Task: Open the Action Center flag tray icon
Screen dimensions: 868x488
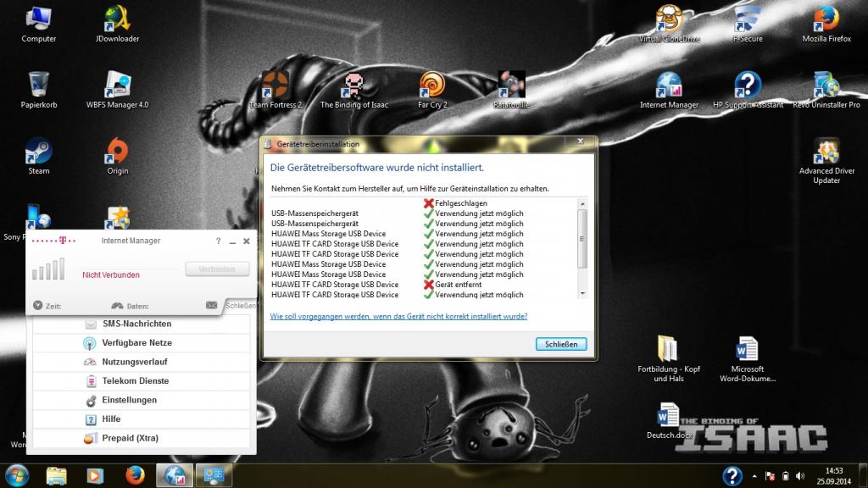Action: 770,476
